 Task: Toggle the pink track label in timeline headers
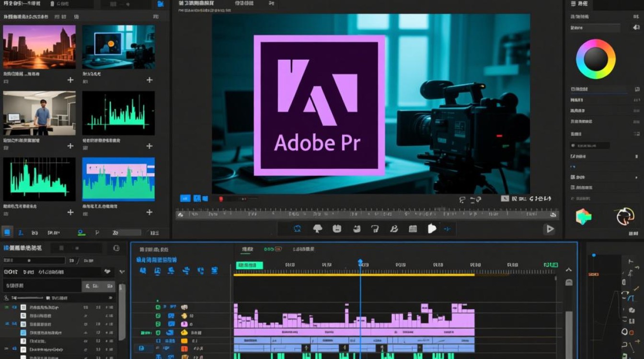(x=184, y=324)
